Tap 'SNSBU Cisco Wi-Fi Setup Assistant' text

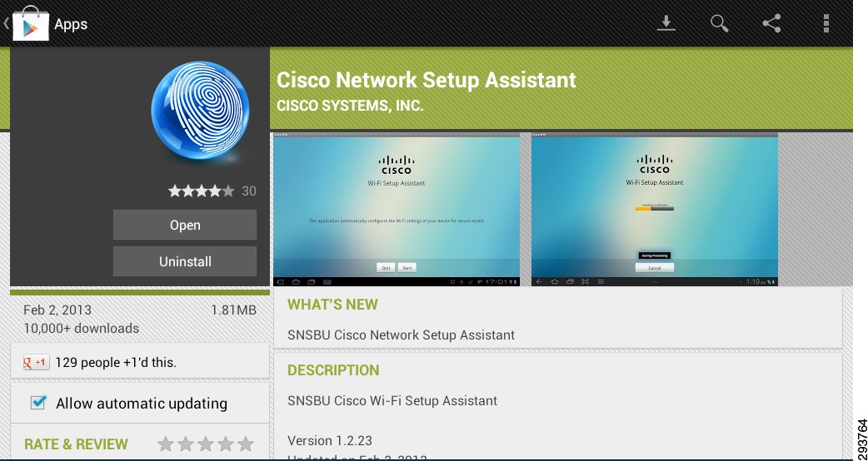click(x=392, y=401)
